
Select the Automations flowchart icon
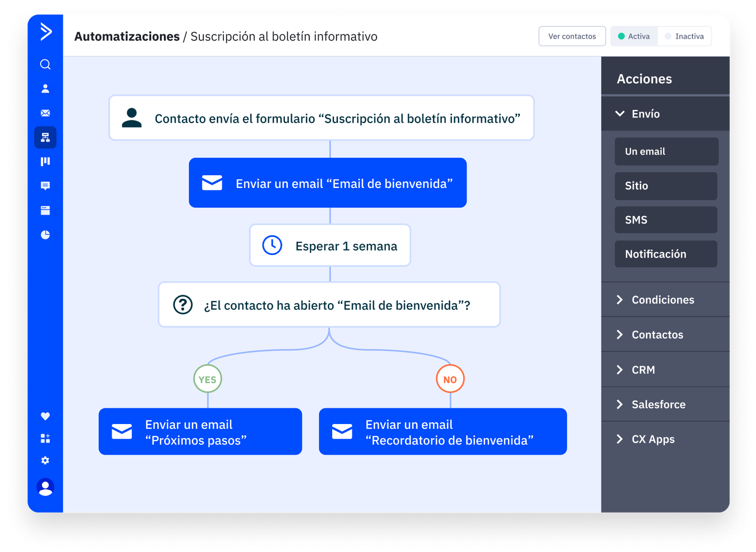45,137
